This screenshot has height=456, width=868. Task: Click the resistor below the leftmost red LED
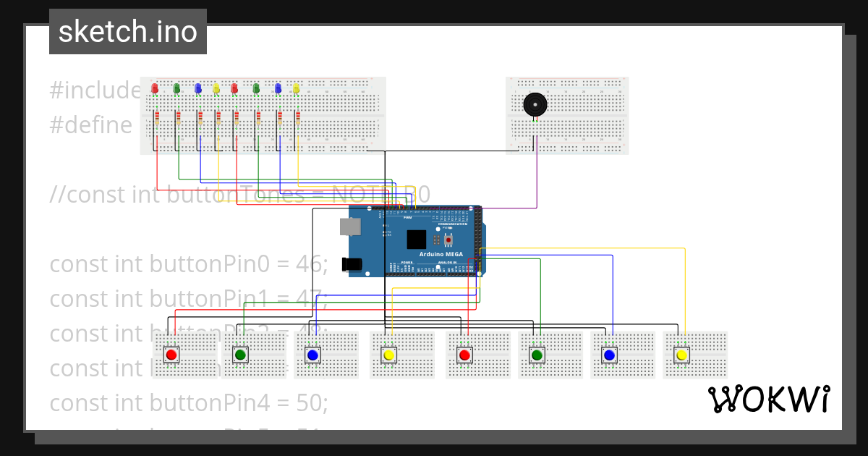click(x=157, y=118)
